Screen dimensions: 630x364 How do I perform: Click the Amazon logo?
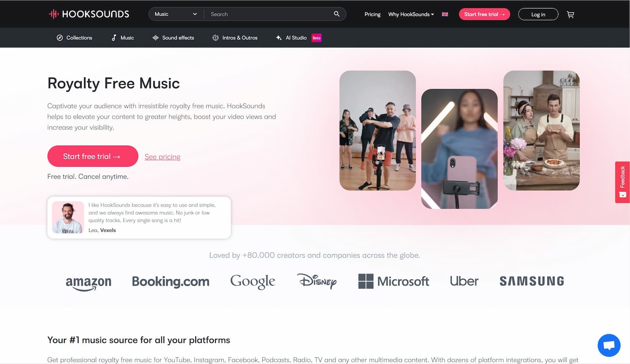[89, 283]
